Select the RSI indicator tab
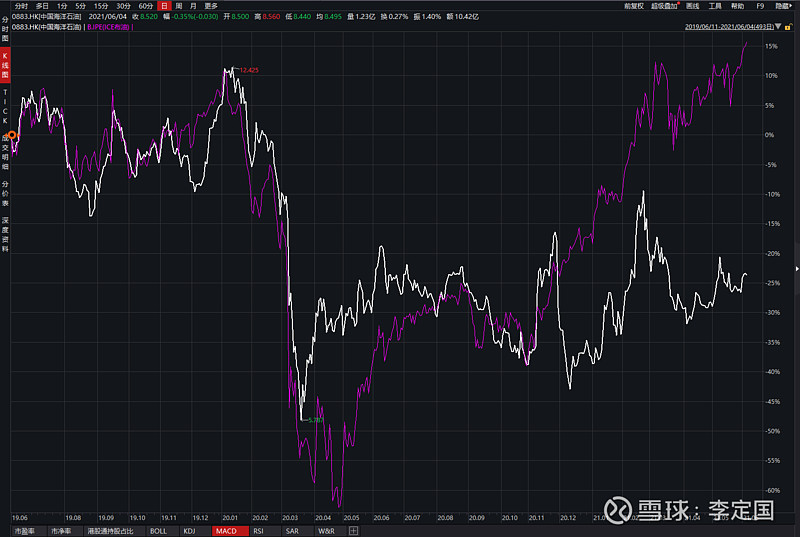This screenshot has width=800, height=537. tap(258, 531)
